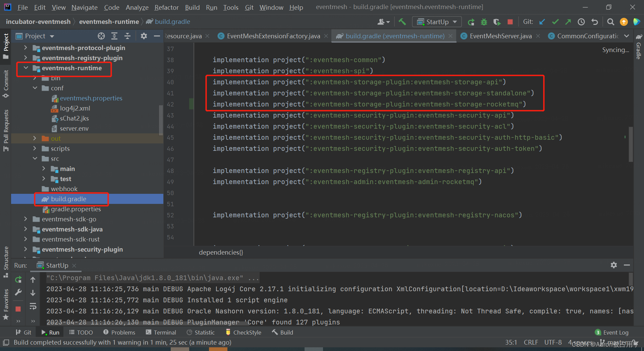Show hidden editor tabs dropdown
This screenshot has height=351, width=644.
click(x=627, y=36)
